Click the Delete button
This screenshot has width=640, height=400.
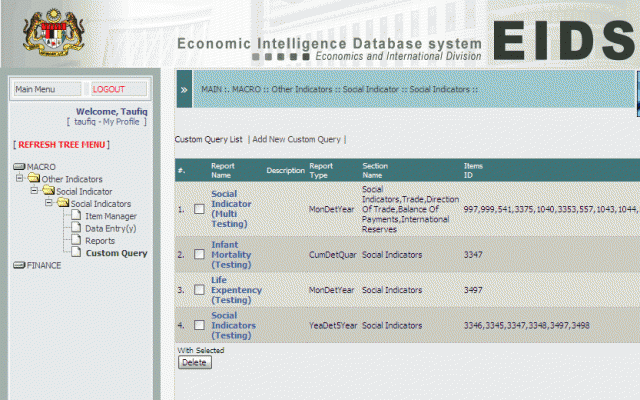coord(195,362)
